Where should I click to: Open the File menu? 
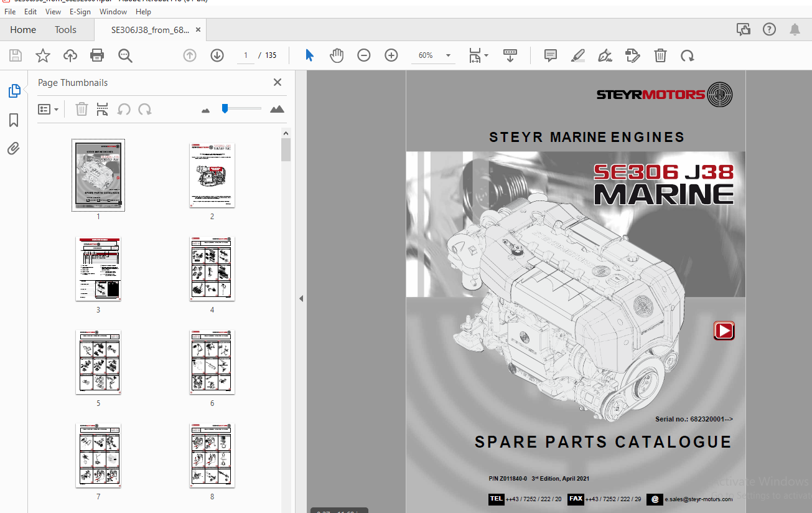[10, 12]
